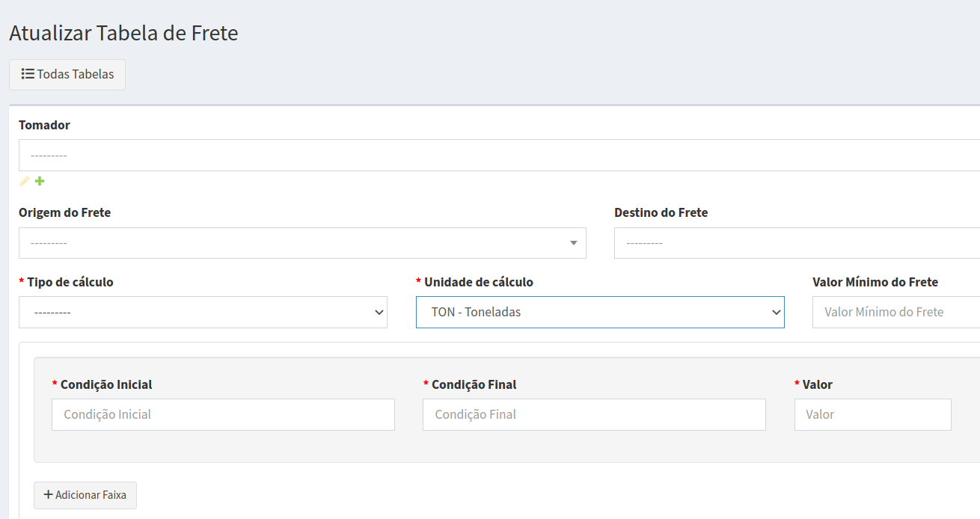Focus the Valor Mínimo do Frete input
The height and width of the screenshot is (519, 980).
click(x=895, y=313)
